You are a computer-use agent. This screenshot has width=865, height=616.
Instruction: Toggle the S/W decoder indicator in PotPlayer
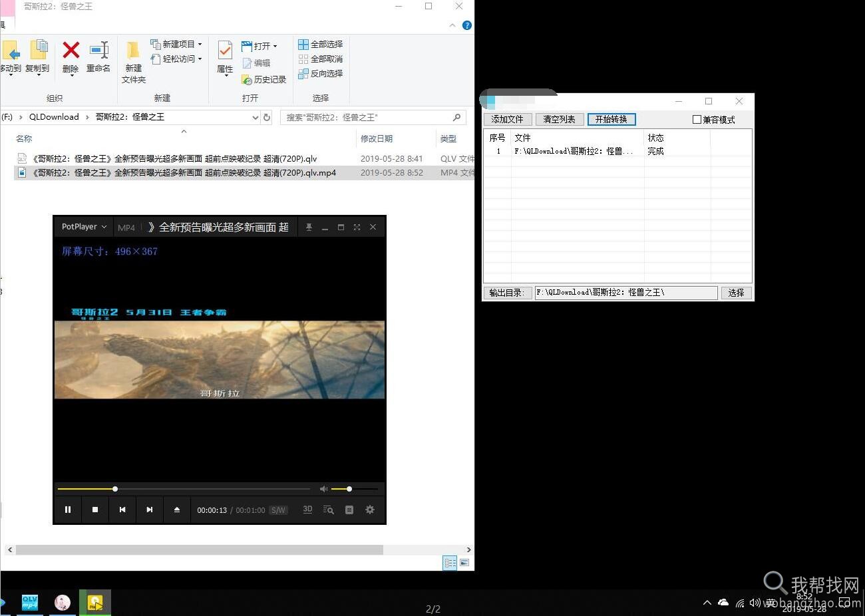[278, 510]
